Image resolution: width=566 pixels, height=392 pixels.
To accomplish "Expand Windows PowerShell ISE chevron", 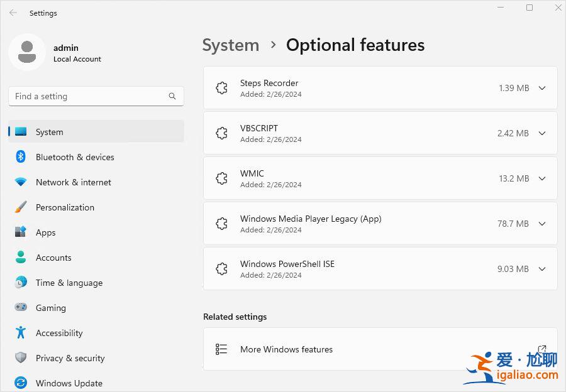I will [542, 269].
